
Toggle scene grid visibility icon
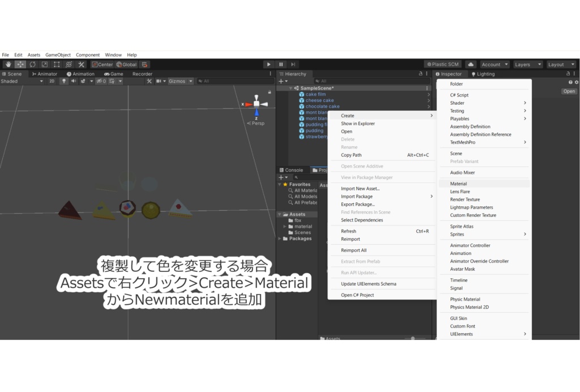(112, 81)
